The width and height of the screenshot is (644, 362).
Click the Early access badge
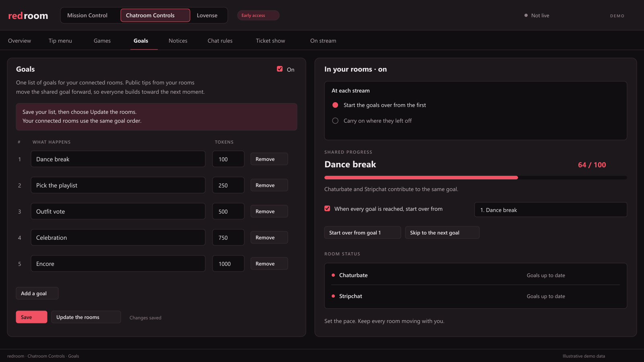point(258,15)
